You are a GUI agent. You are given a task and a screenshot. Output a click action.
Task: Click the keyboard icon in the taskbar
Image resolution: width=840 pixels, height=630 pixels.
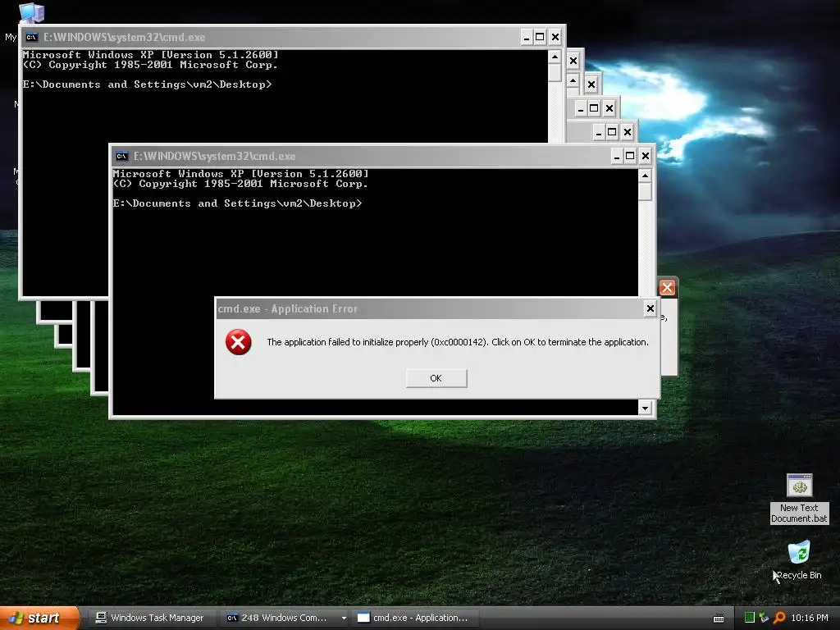click(x=719, y=619)
